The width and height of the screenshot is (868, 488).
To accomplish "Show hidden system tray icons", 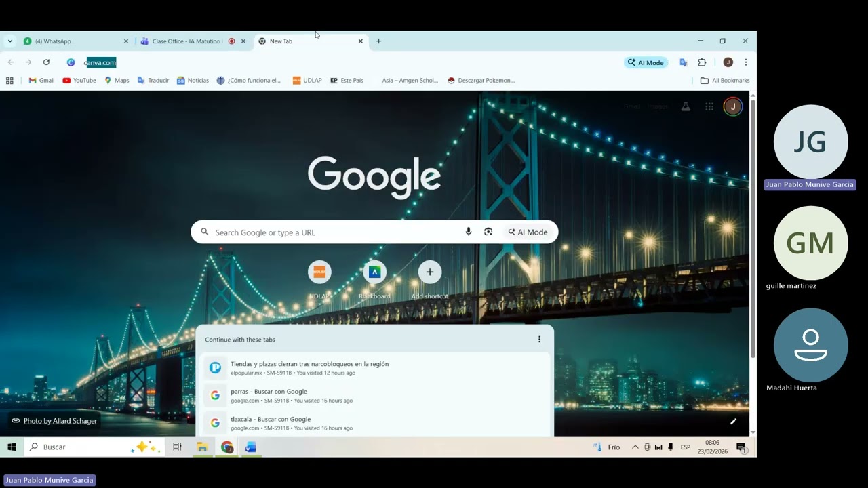I will [x=635, y=447].
